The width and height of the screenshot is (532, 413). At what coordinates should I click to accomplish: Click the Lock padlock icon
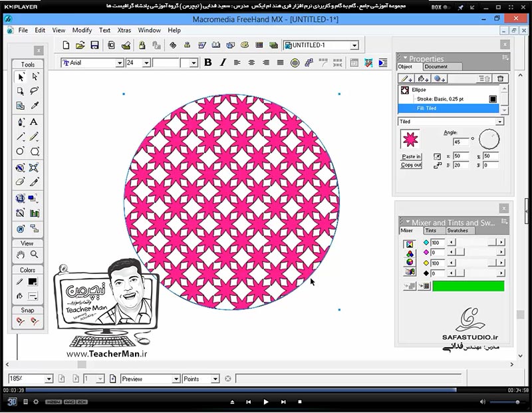click(142, 45)
